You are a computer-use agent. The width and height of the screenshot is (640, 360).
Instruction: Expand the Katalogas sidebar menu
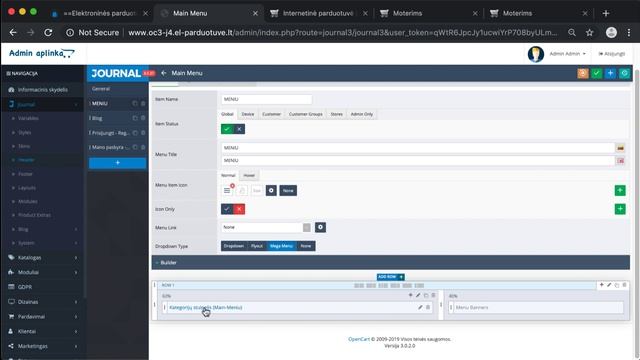42,258
